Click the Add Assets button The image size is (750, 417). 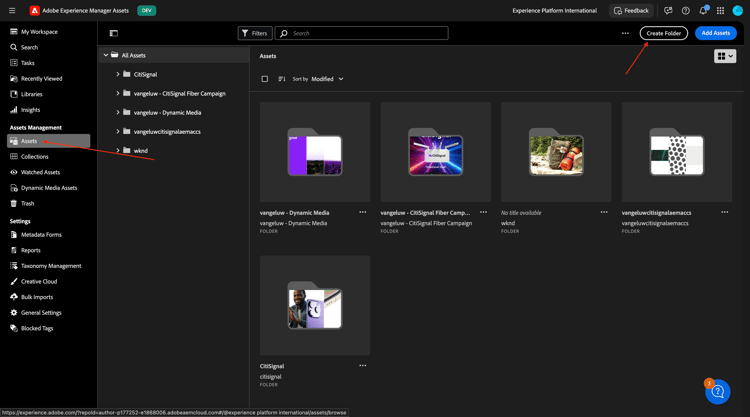[x=715, y=33]
